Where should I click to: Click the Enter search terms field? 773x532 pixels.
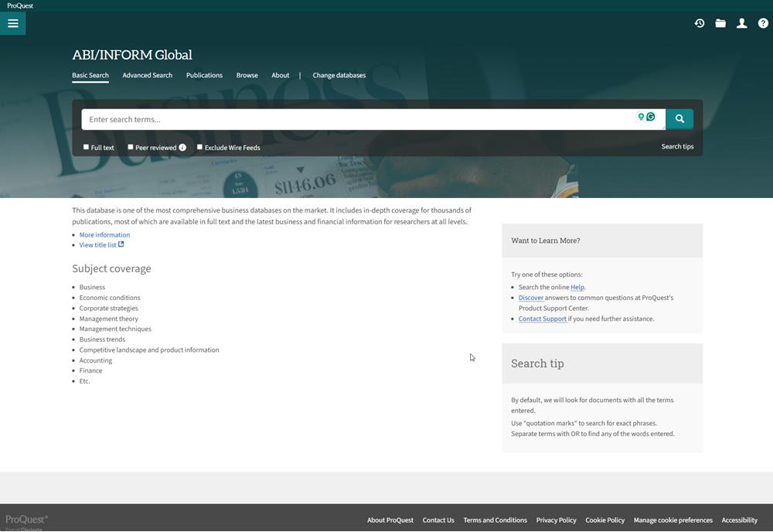point(356,120)
